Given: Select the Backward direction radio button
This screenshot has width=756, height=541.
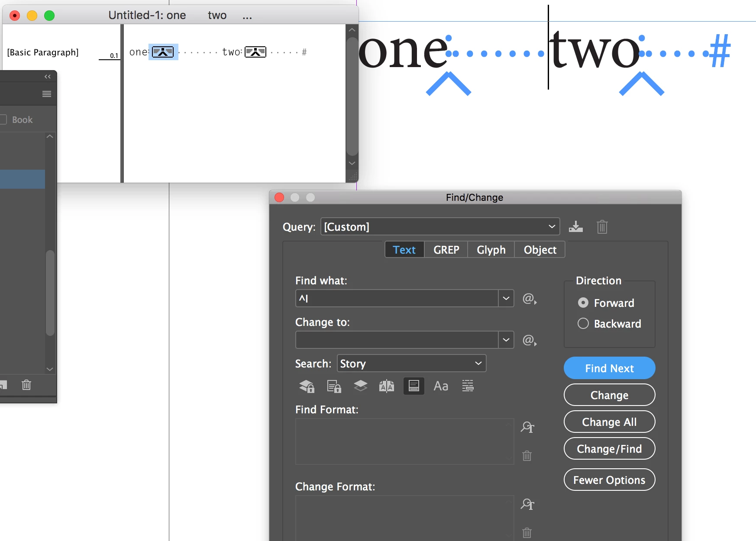Looking at the screenshot, I should coord(583,323).
